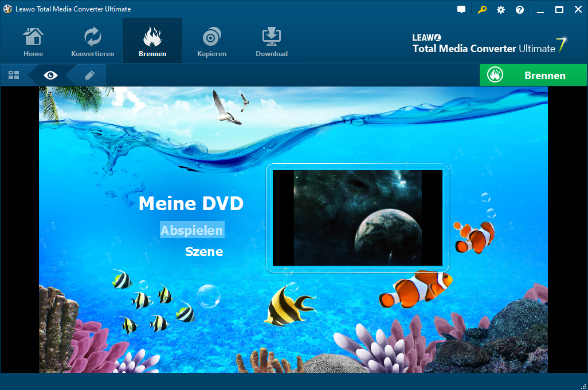Show the menu templates grid view
The image size is (588, 390).
pos(14,75)
